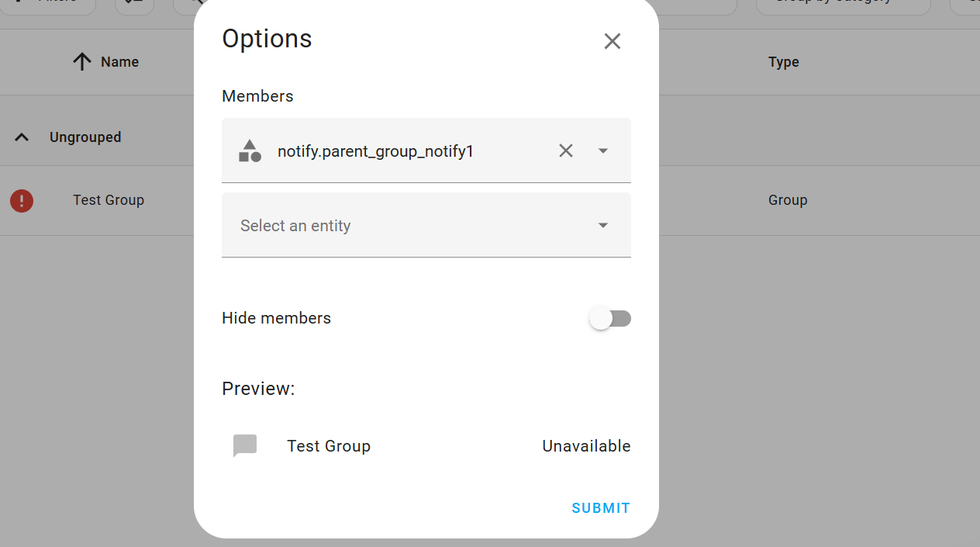Click the sort arrow beside the Name header
980x547 pixels.
[x=81, y=61]
